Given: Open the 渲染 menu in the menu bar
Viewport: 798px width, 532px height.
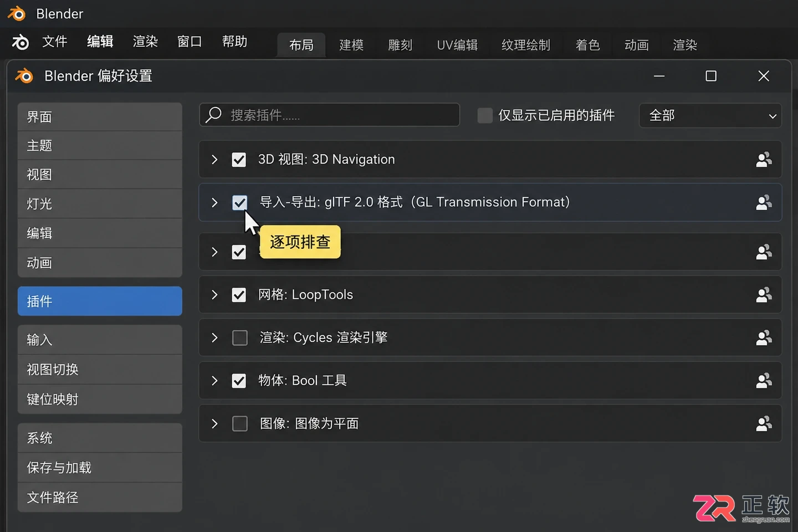Looking at the screenshot, I should pyautogui.click(x=145, y=42).
